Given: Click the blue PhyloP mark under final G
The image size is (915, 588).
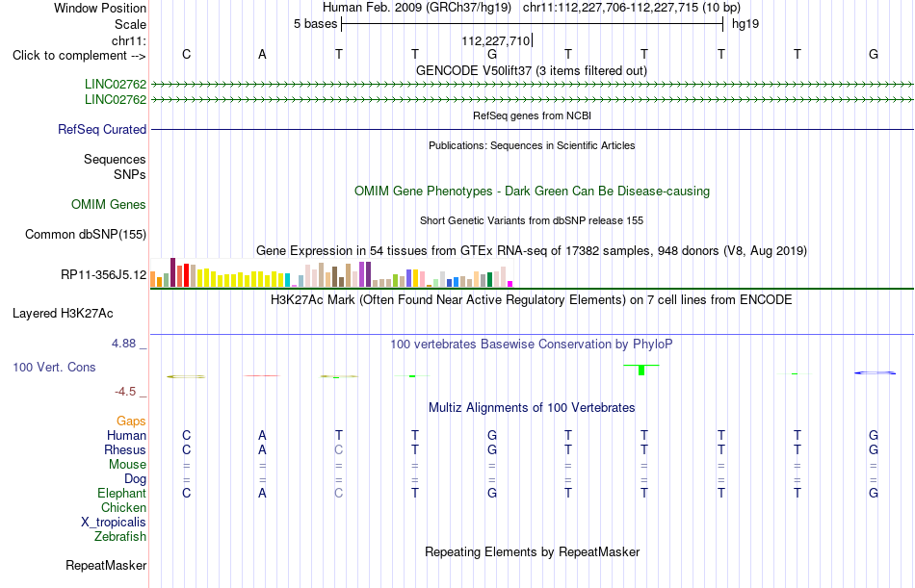Looking at the screenshot, I should pos(875,372).
